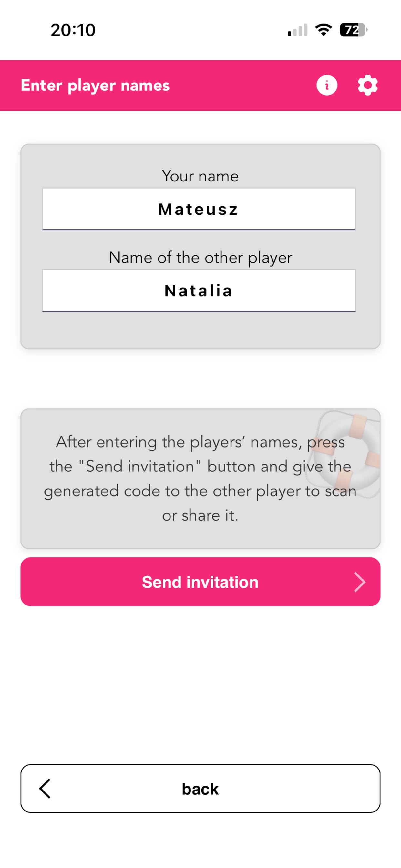401x868 pixels.
Task: Open settings via the gear icon
Action: pos(367,85)
